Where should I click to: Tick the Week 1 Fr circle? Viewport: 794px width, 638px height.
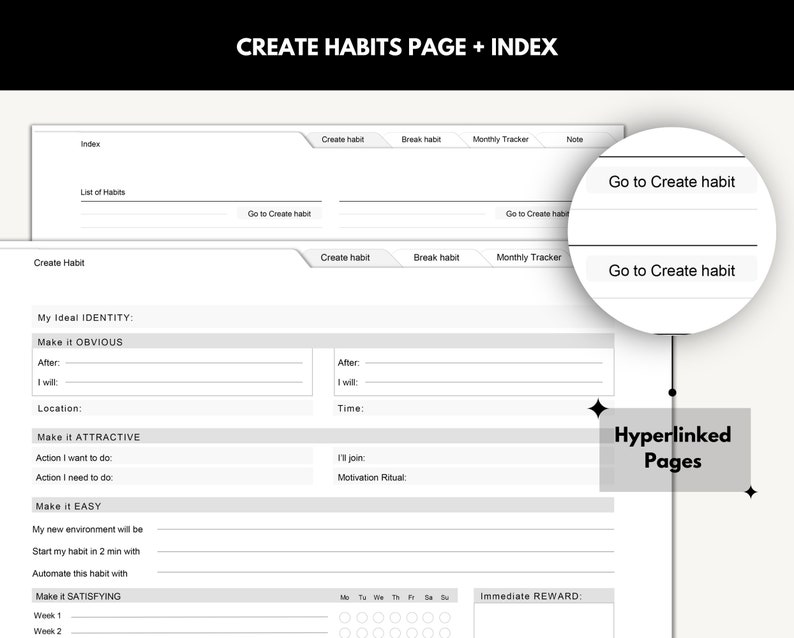[x=412, y=617]
